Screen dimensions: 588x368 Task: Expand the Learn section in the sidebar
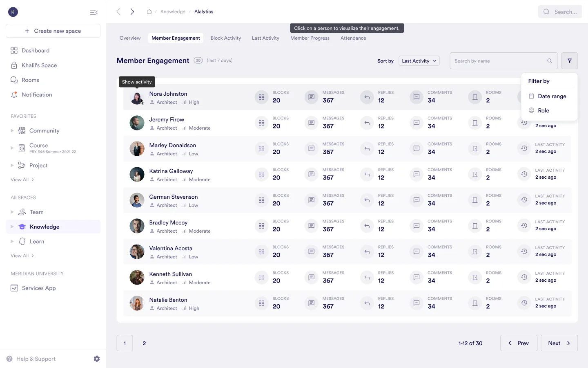coord(12,241)
